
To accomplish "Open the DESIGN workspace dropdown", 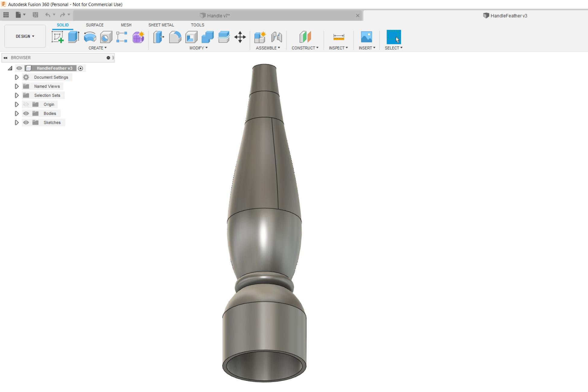I will 25,36.
